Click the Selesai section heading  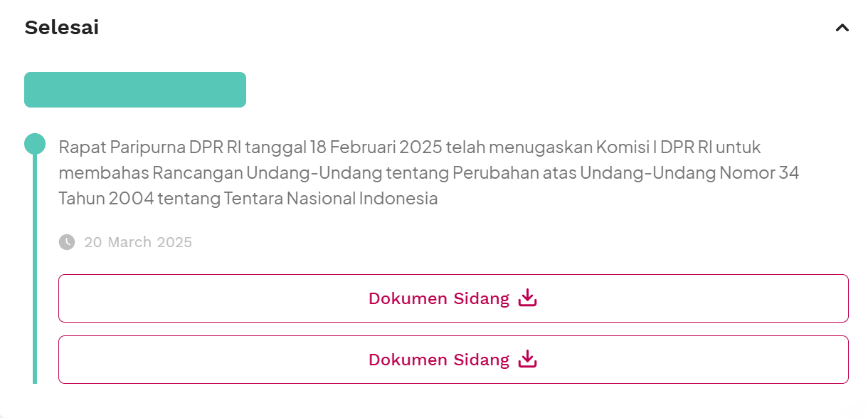click(x=62, y=28)
